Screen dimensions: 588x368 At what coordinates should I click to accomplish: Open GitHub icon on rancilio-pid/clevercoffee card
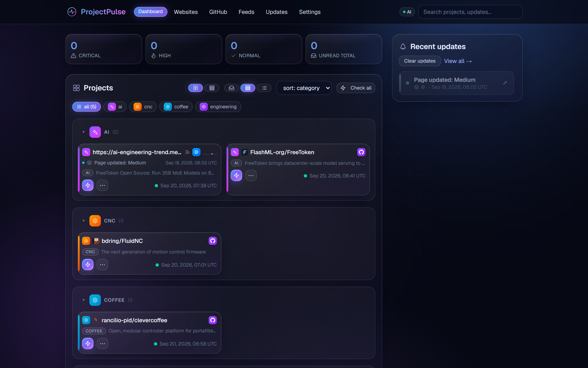pyautogui.click(x=213, y=320)
